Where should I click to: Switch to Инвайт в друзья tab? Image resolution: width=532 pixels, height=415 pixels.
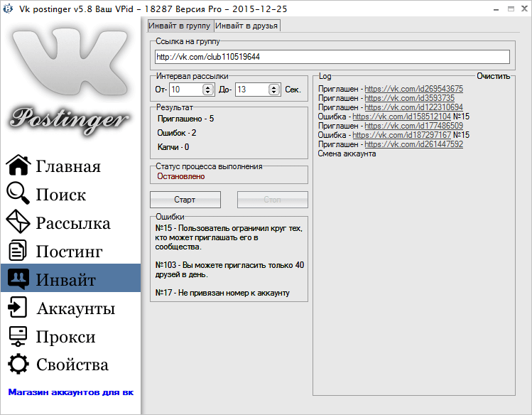(247, 26)
